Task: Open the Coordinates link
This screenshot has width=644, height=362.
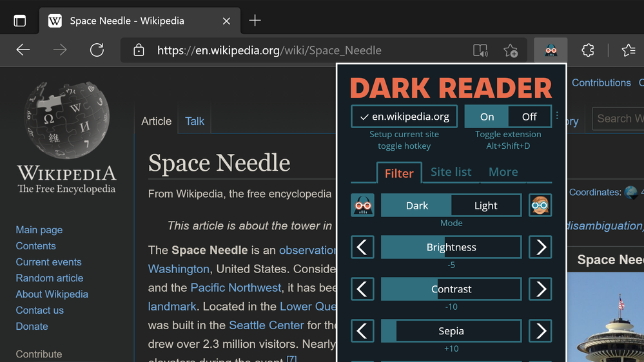Action: 594,192
